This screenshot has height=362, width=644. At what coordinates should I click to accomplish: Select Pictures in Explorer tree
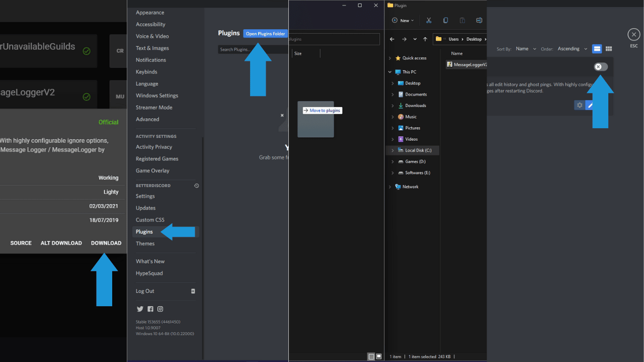pos(413,128)
